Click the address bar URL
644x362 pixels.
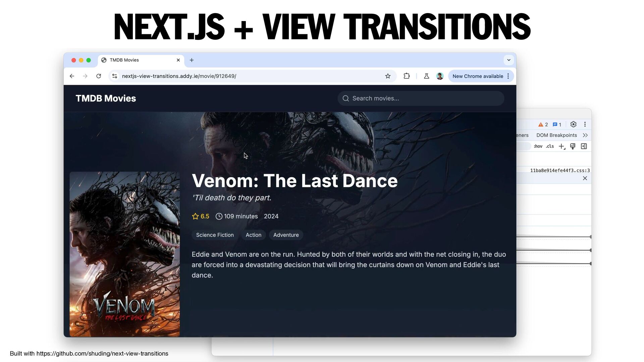[179, 76]
